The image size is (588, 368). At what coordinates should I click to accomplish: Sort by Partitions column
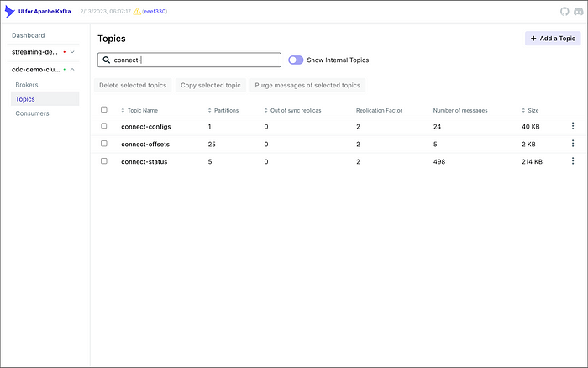(x=223, y=110)
